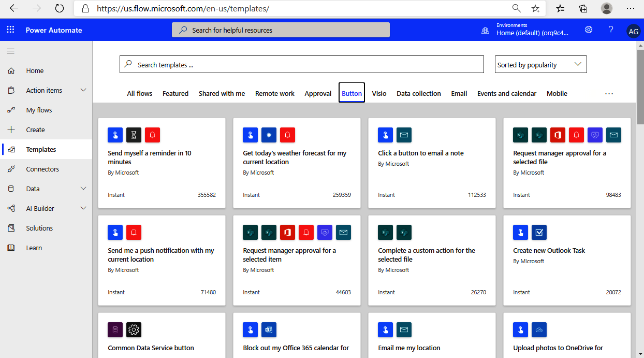The image size is (644, 358).
Task: Click the zoom magnifier in address bar
Action: coord(516,8)
